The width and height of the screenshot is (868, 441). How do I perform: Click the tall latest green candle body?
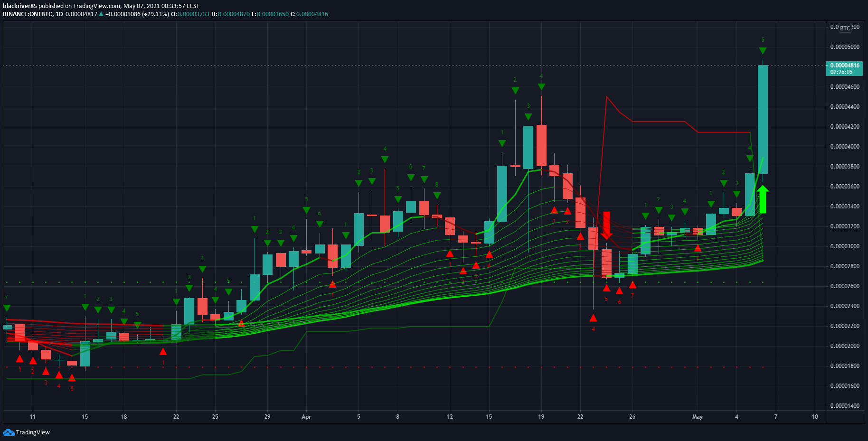[763, 119]
